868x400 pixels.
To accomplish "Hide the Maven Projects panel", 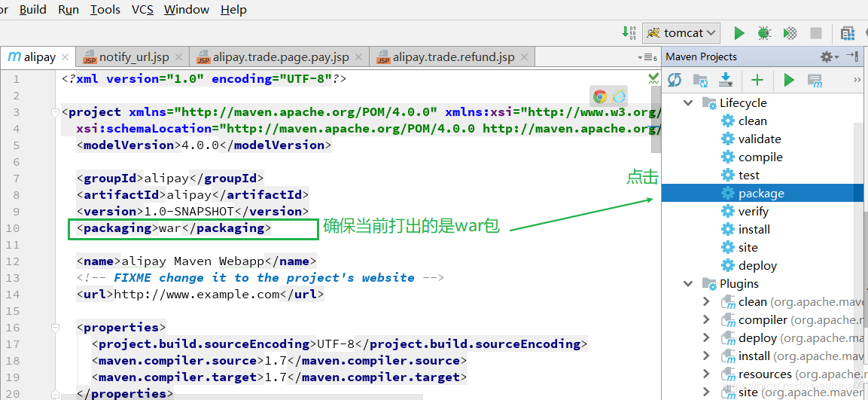I will 852,56.
